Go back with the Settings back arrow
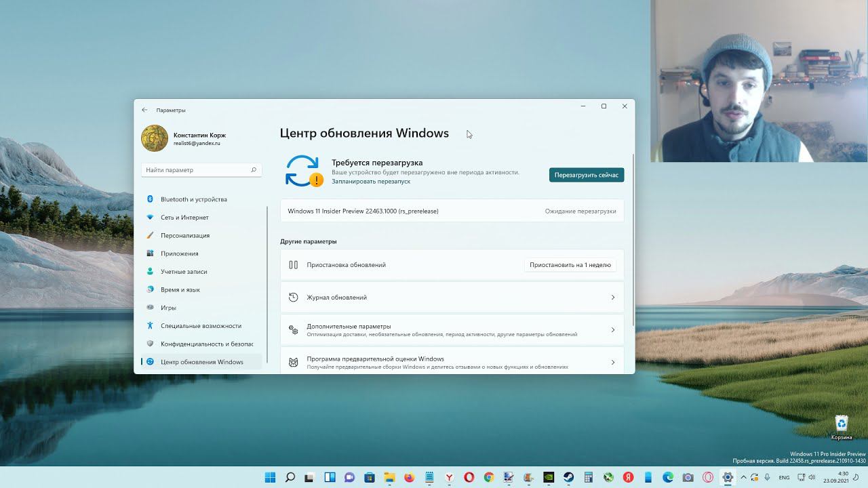This screenshot has height=488, width=868. pos(144,110)
